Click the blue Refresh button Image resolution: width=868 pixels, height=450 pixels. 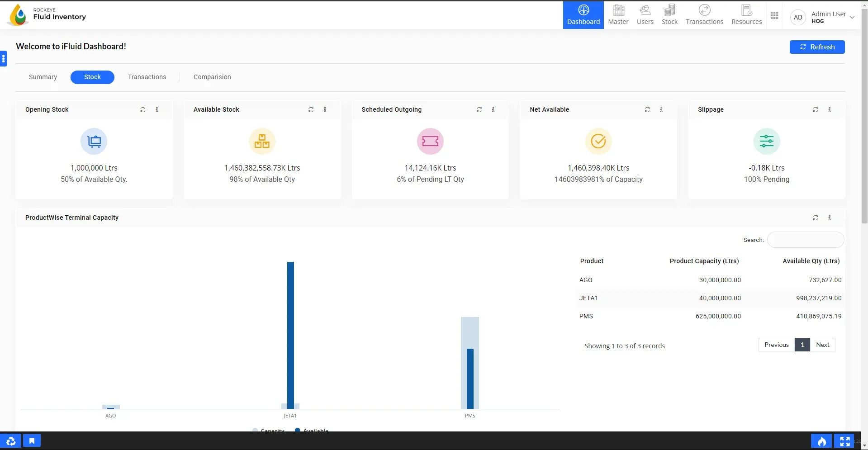coord(817,47)
